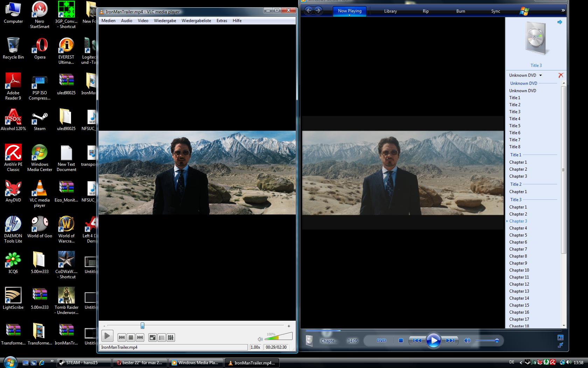
Task: Open Recycle Bin desktop icon
Action: coord(13,48)
